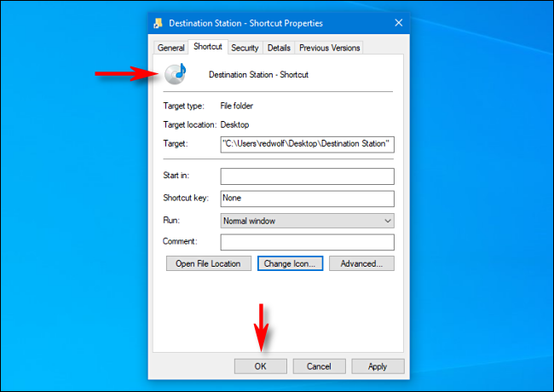Open the Run window mode dropdown
The image size is (554, 392).
pos(308,221)
